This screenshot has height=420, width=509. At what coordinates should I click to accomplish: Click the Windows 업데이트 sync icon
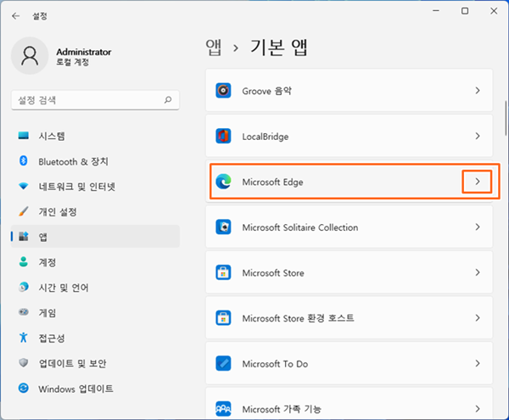point(24,388)
